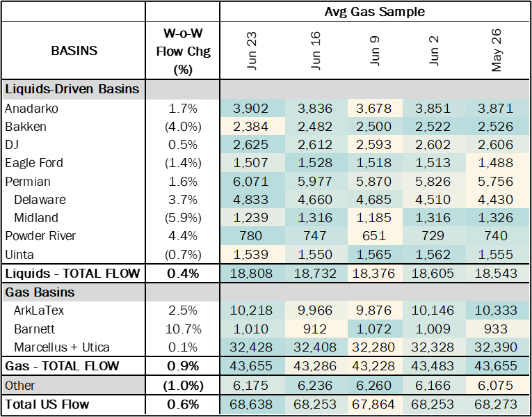Select the Eagle Ford May 26 value 1,488
Screen dimensions: 532x417
497,163
